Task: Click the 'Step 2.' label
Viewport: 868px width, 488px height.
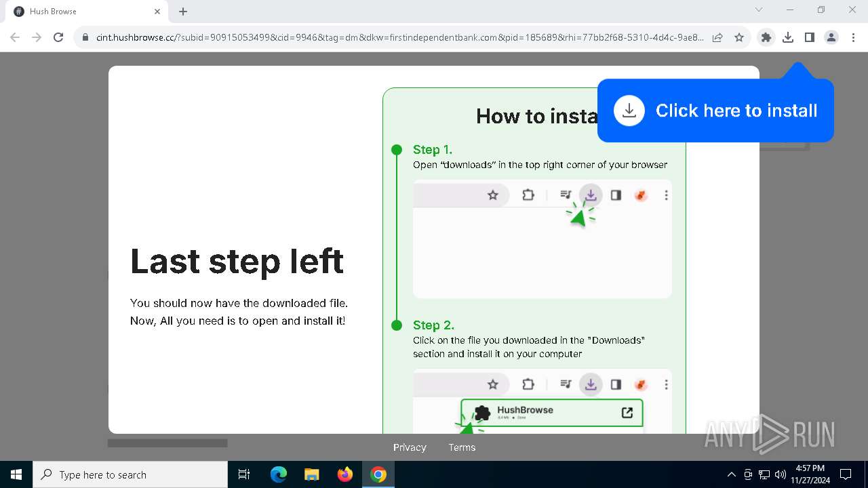Action: point(434,325)
